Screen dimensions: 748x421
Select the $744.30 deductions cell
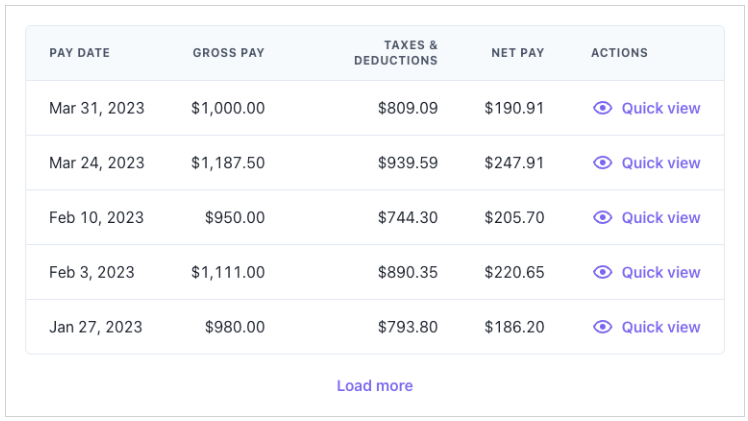pyautogui.click(x=407, y=217)
